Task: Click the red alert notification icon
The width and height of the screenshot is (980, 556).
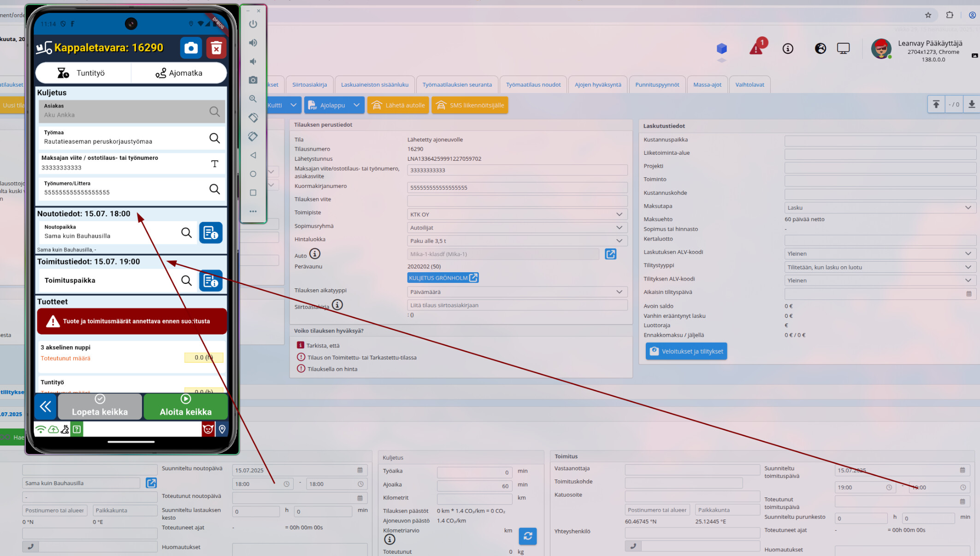Action: click(756, 48)
